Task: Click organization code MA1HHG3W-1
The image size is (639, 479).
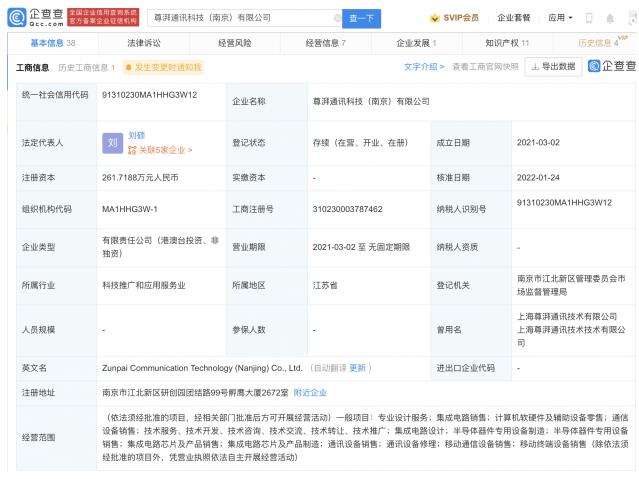Action: [x=130, y=209]
